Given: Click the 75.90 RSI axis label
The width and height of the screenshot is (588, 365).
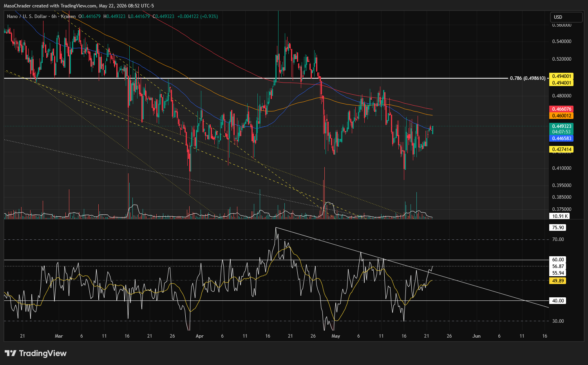Looking at the screenshot, I should point(558,228).
